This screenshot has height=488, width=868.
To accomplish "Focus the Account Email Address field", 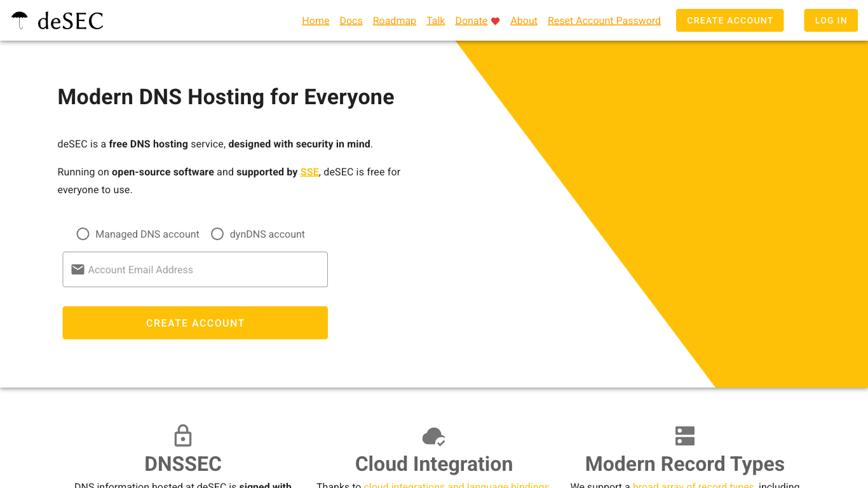I will 195,269.
